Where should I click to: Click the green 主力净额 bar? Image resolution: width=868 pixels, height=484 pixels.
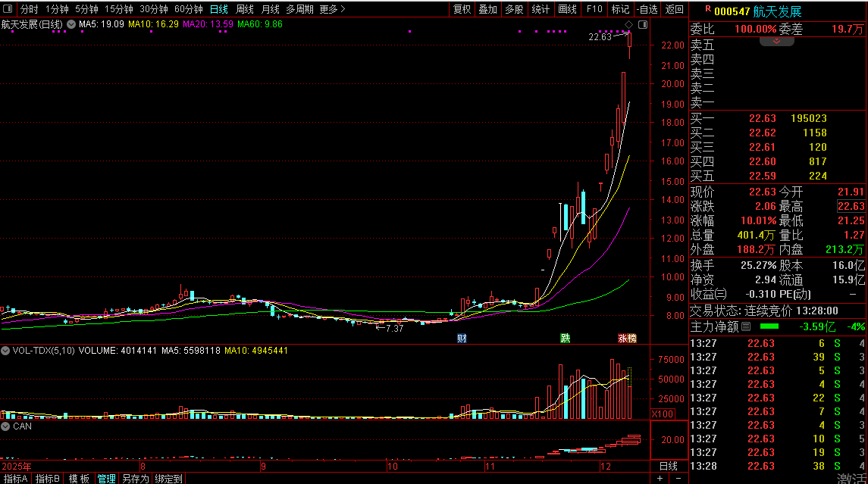pyautogui.click(x=769, y=326)
